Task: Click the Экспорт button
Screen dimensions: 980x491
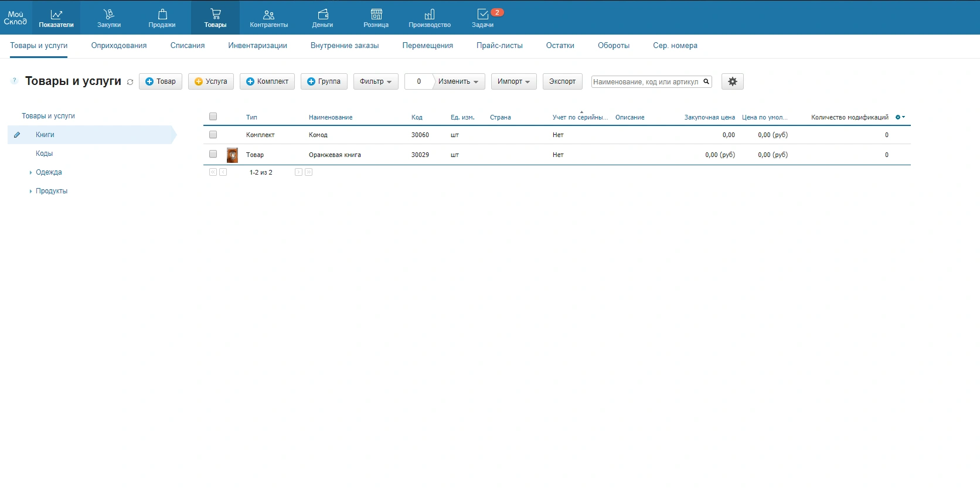Action: click(562, 81)
